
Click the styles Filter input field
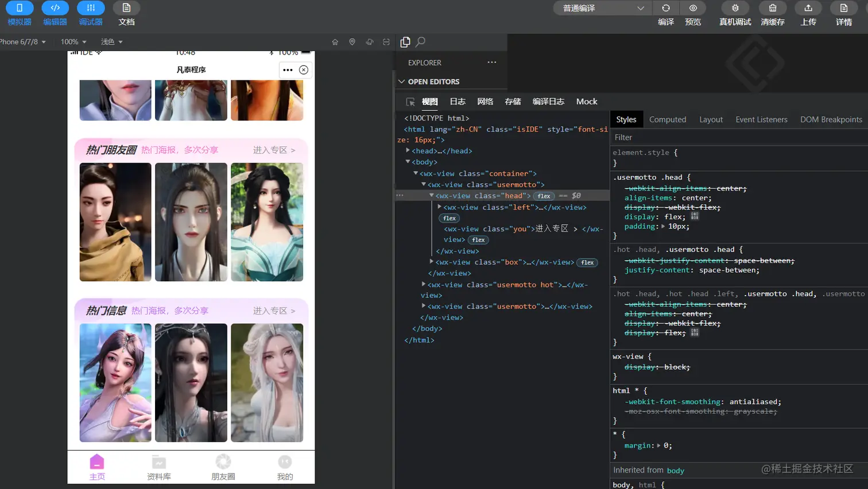[739, 137]
